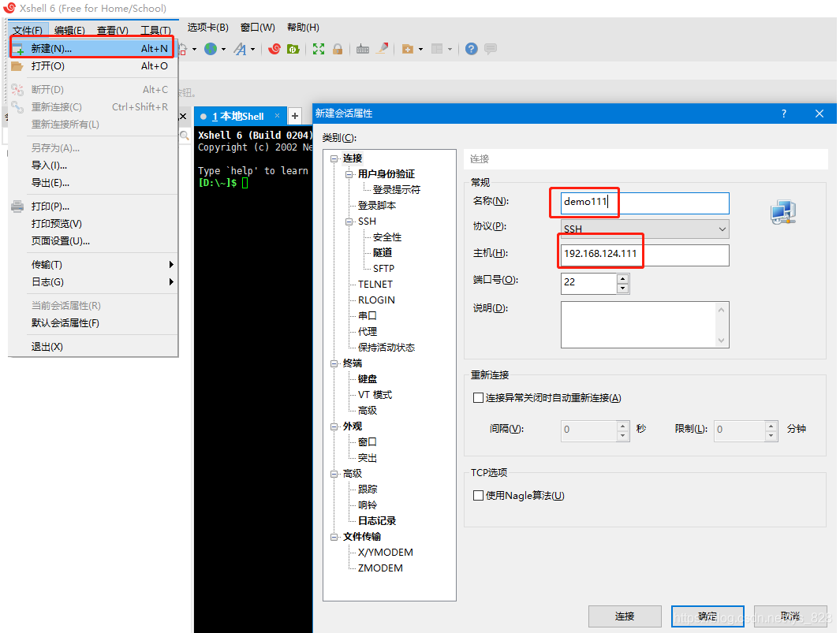Click the padlock lock-screen toolbar icon
This screenshot has width=840, height=633.
coord(338,49)
